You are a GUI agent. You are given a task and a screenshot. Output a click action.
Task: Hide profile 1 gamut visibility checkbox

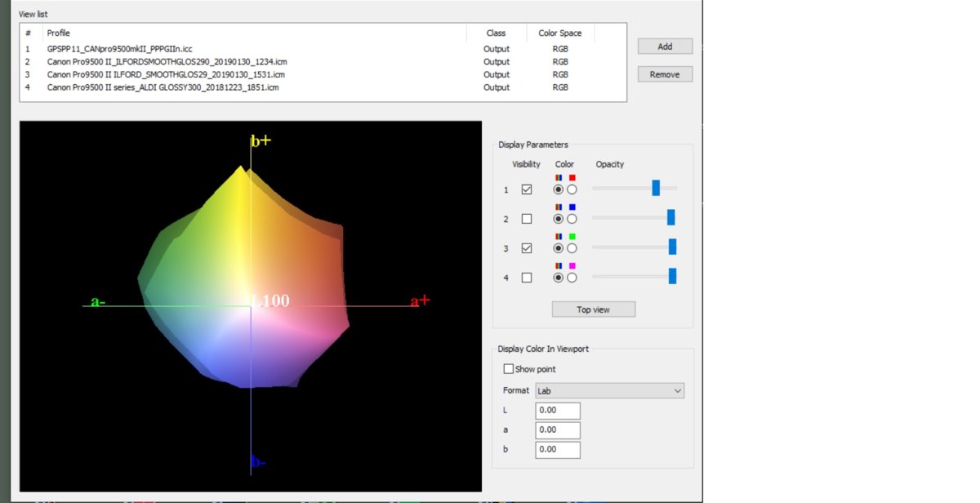click(x=526, y=189)
